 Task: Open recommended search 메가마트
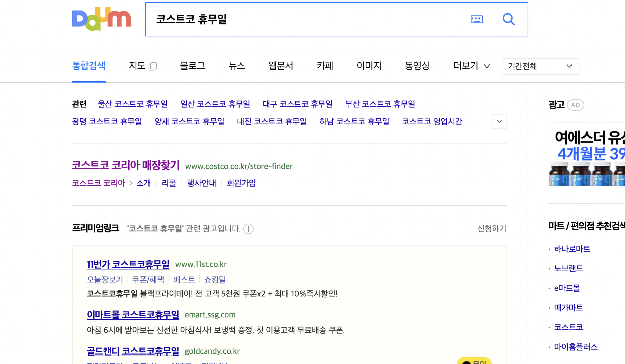point(568,308)
